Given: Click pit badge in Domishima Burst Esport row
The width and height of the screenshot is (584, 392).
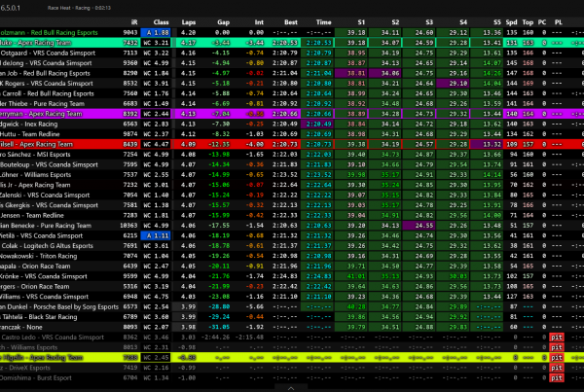Looking at the screenshot, I should (x=557, y=377).
